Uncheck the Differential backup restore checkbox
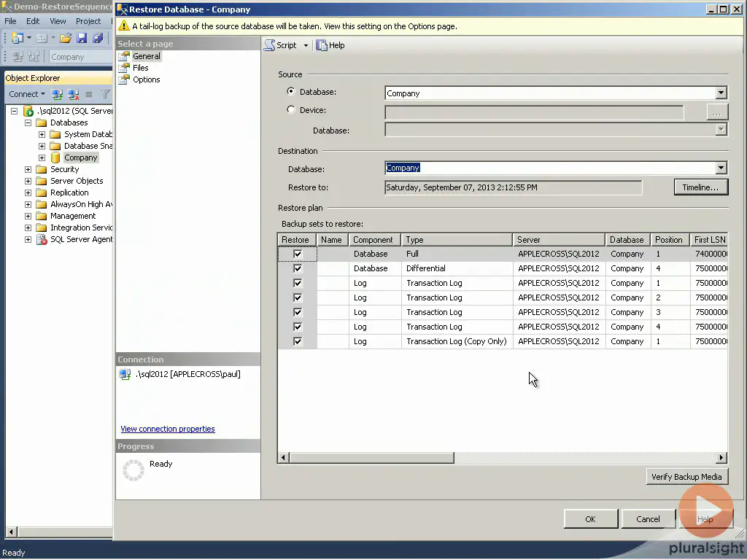The height and width of the screenshot is (560, 747). point(298,268)
